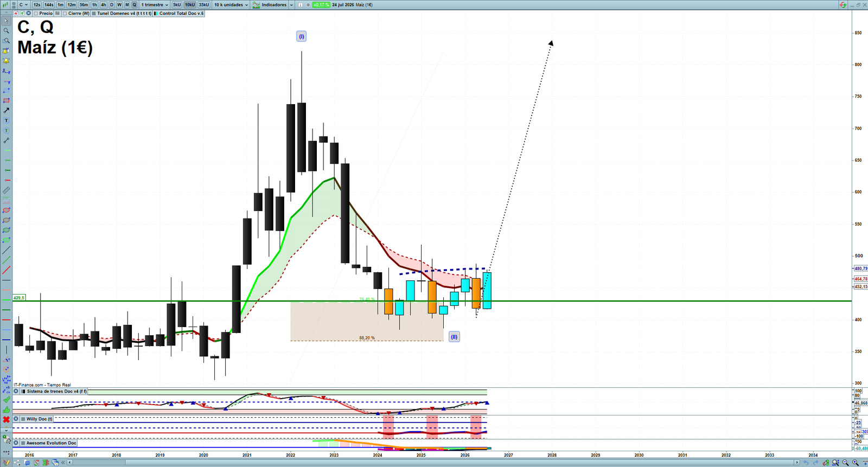This screenshot has width=868, height=467.
Task: Collapse bottom toolbar with double chevron
Action: (63, 463)
